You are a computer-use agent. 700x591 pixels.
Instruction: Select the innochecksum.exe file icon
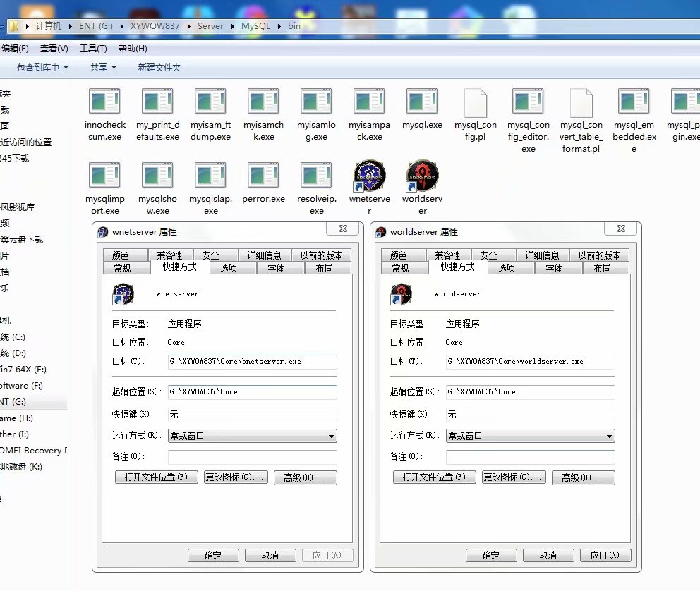(104, 101)
